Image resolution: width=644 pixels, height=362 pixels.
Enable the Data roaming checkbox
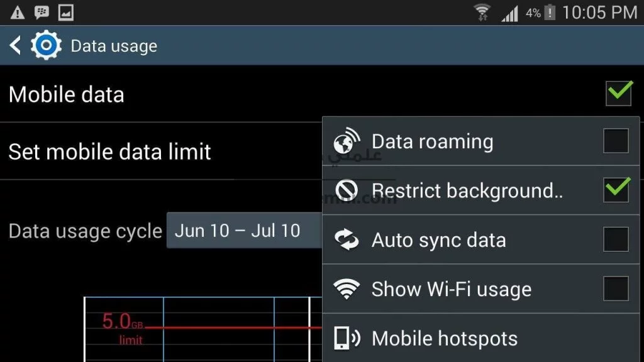click(616, 141)
